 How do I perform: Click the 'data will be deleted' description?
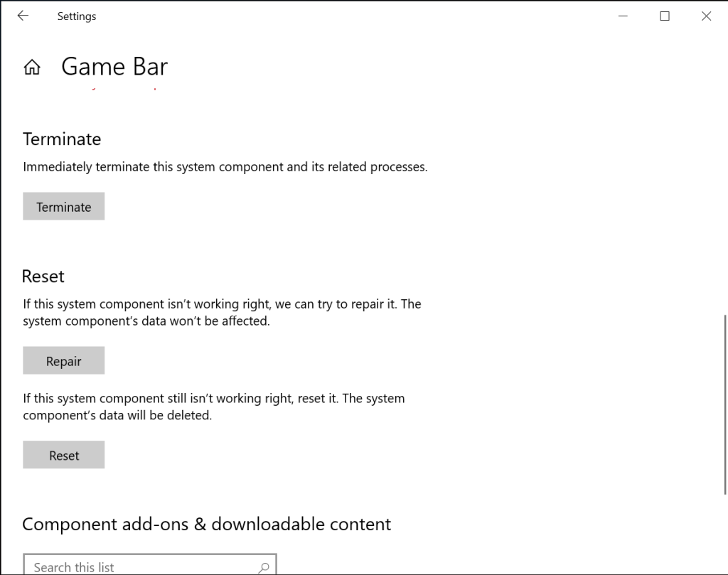point(213,407)
